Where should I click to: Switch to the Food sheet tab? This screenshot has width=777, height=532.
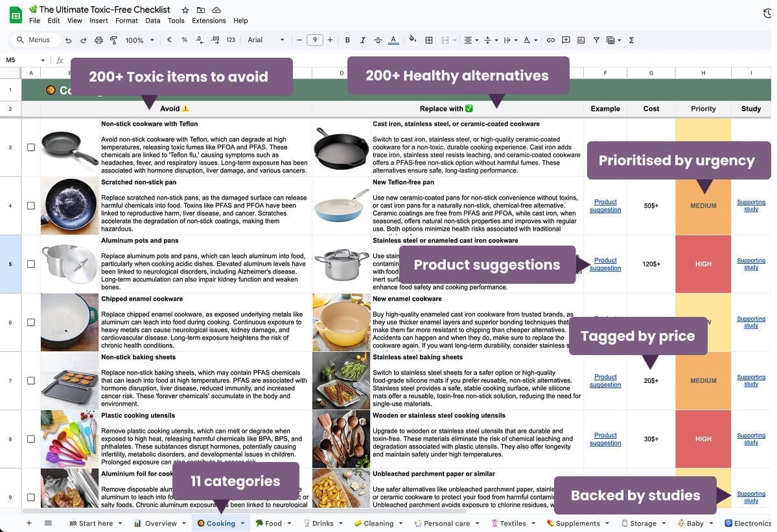tap(273, 523)
